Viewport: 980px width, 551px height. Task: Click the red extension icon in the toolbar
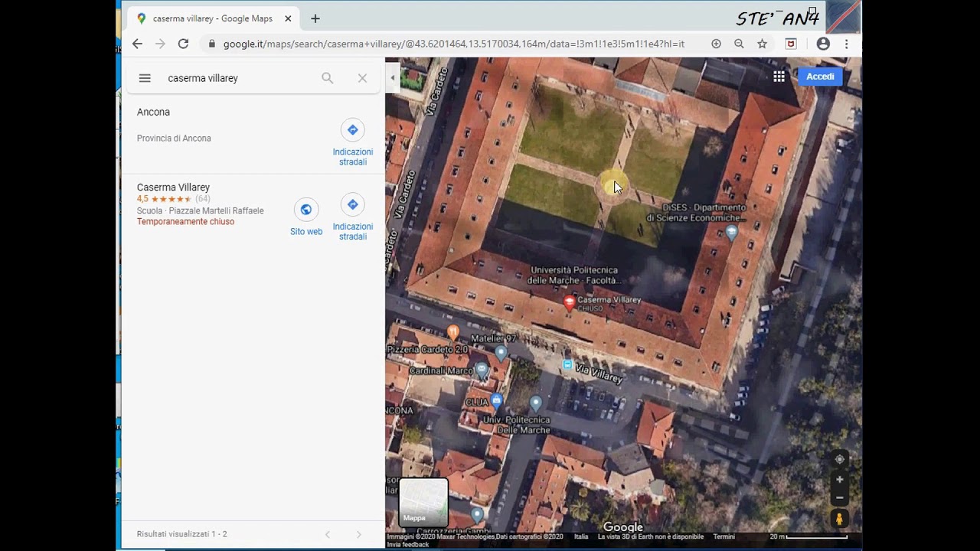point(791,44)
